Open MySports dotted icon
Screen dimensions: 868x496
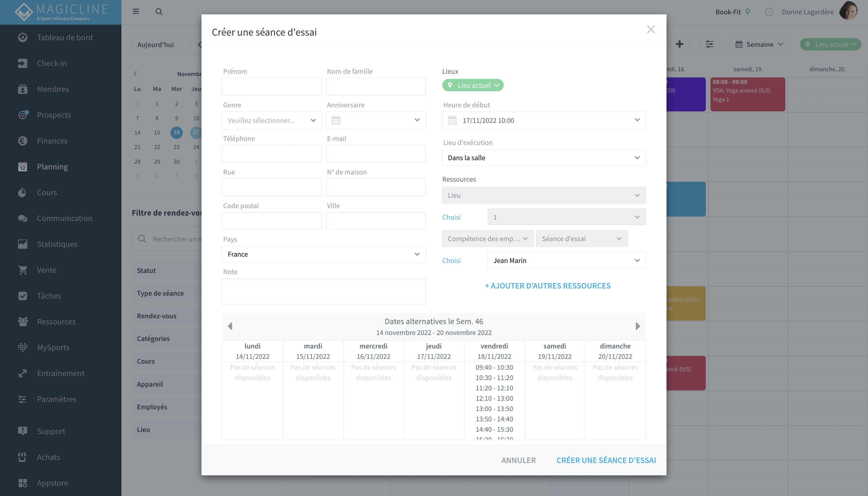tap(22, 348)
